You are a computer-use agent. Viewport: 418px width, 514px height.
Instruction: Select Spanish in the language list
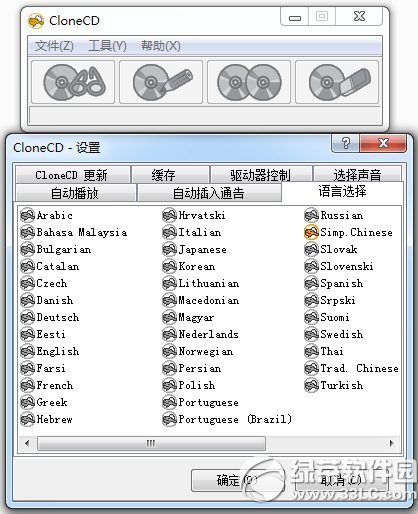pos(342,283)
